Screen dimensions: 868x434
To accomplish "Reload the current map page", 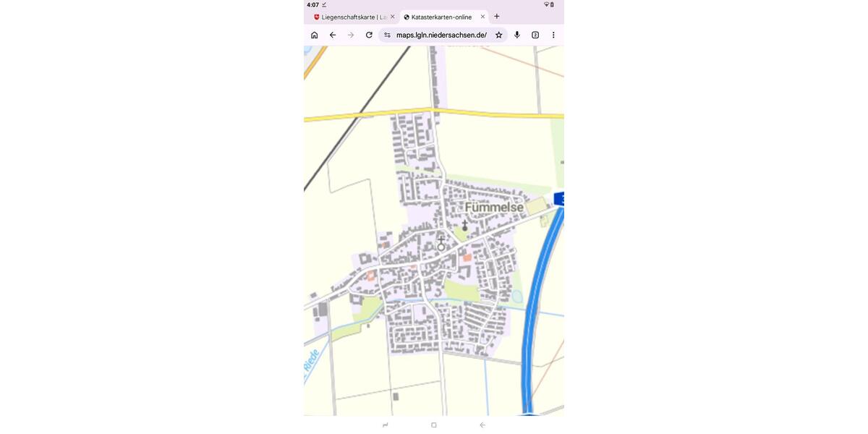I will (x=369, y=35).
